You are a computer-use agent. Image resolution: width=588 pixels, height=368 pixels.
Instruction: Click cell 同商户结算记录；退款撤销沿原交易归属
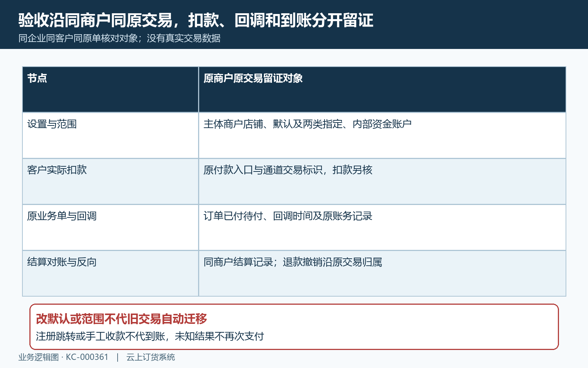coord(382,273)
